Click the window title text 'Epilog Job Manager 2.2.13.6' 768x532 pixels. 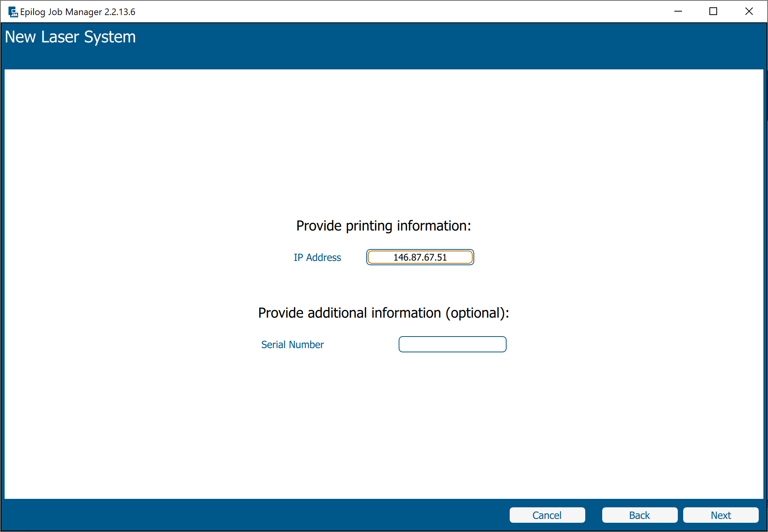77,12
